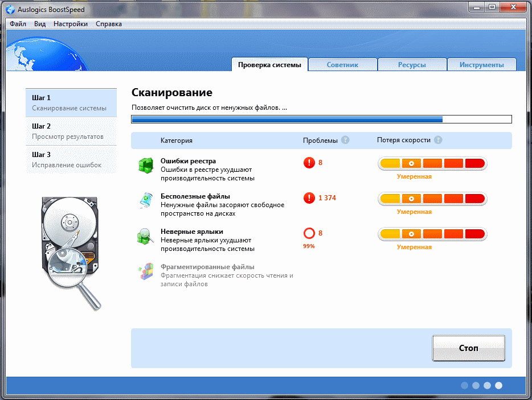Click the hard drive magnifier illustration

click(71, 253)
